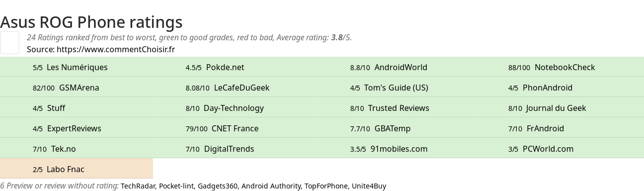Open the LeCafeDuGeek 8.08/10 review

235,88
